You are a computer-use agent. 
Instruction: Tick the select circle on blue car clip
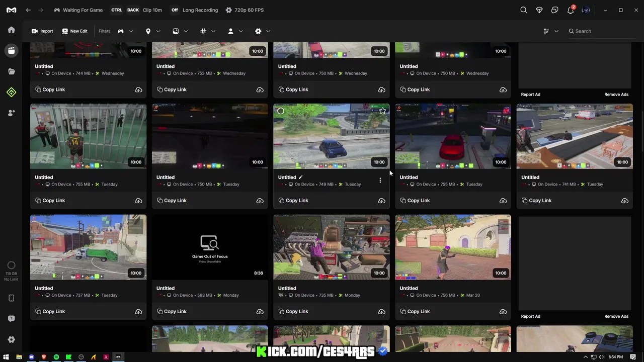[x=281, y=111]
